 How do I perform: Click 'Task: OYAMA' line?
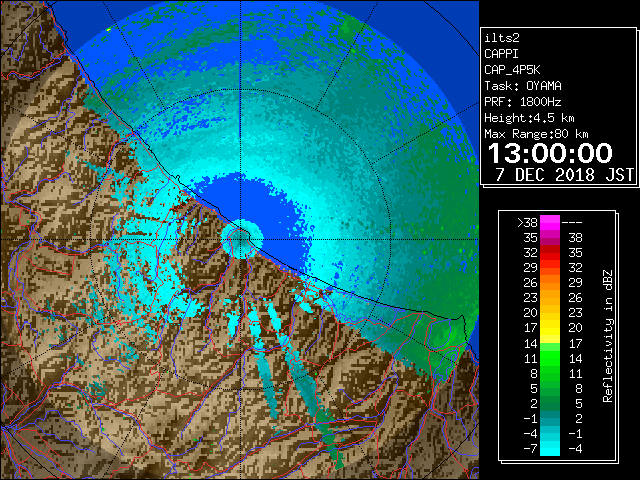(523, 86)
